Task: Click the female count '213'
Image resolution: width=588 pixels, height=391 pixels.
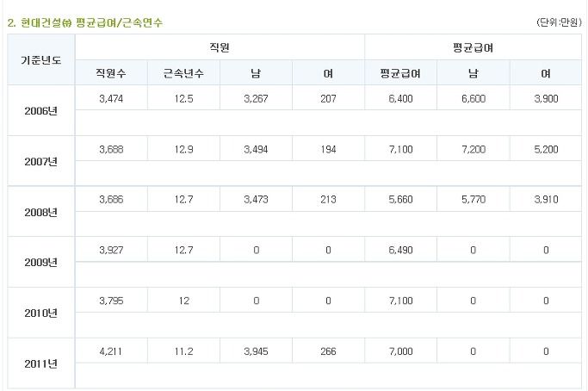Action: click(x=328, y=199)
